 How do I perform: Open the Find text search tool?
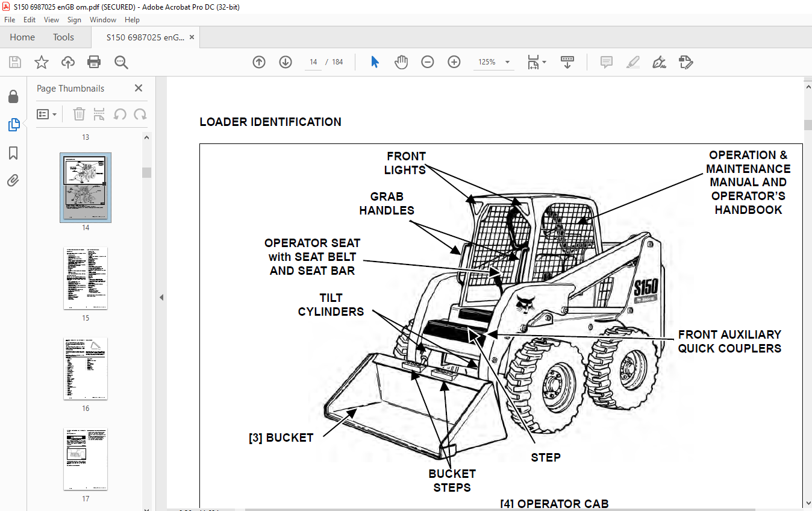(x=121, y=62)
